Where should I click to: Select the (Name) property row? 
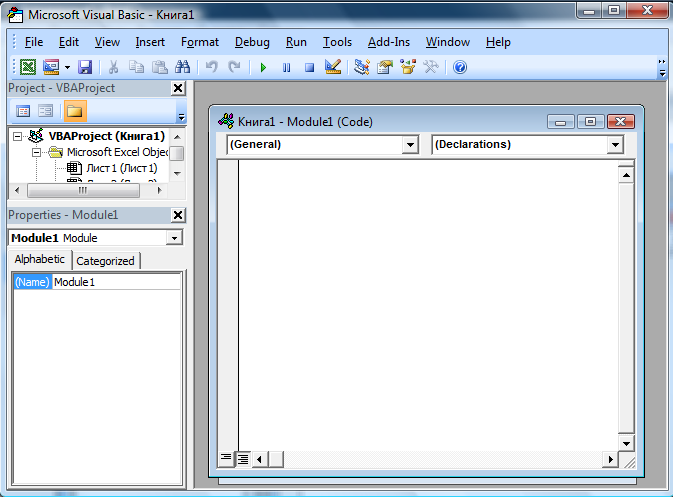(x=32, y=282)
